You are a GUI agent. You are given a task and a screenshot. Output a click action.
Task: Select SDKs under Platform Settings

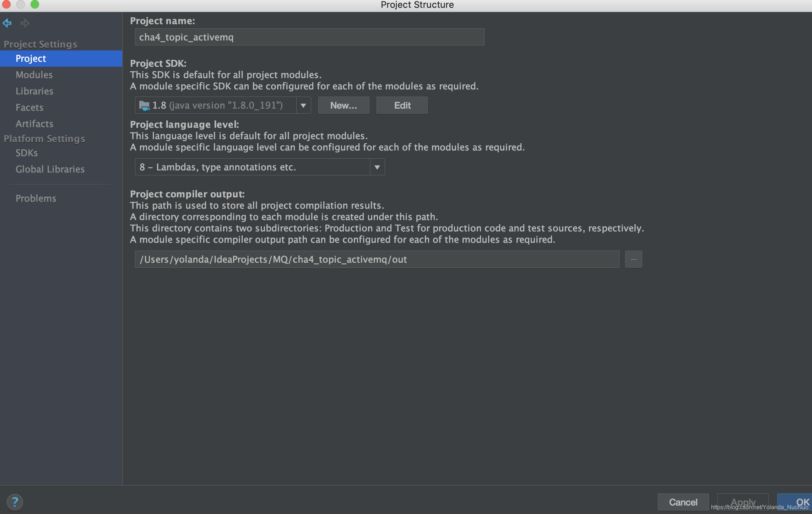tap(26, 153)
